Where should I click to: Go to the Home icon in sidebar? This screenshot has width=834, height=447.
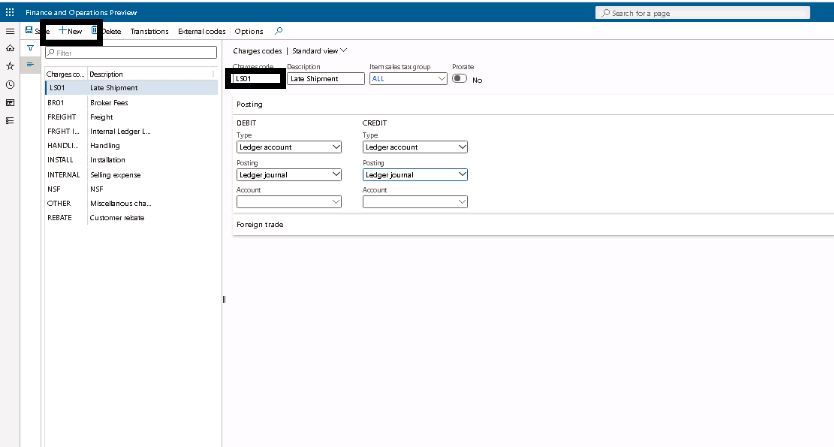(x=10, y=48)
